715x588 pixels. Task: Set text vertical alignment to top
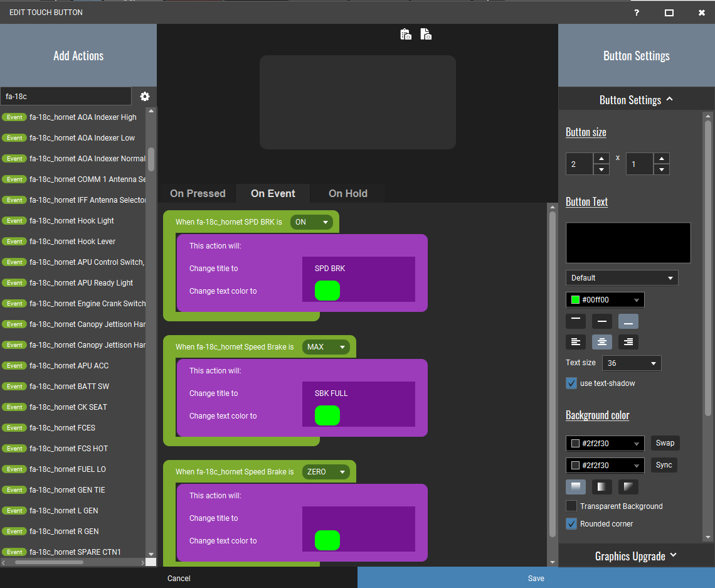click(x=576, y=321)
